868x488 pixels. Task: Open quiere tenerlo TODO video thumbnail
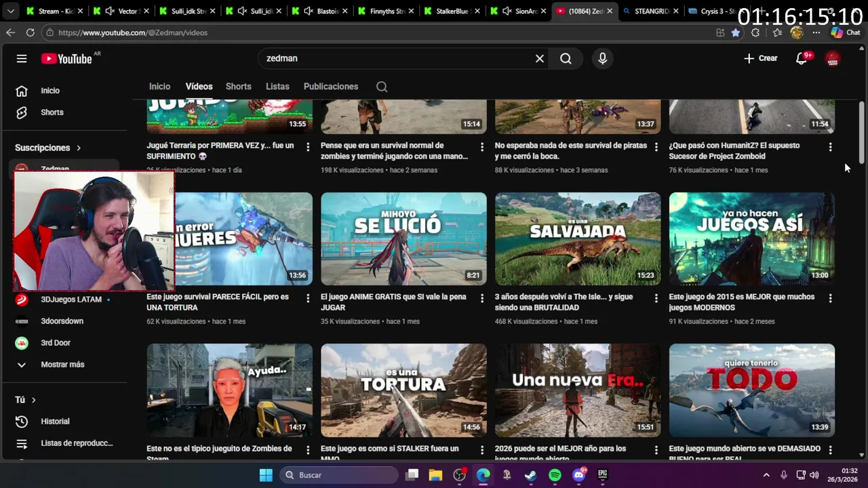752,390
